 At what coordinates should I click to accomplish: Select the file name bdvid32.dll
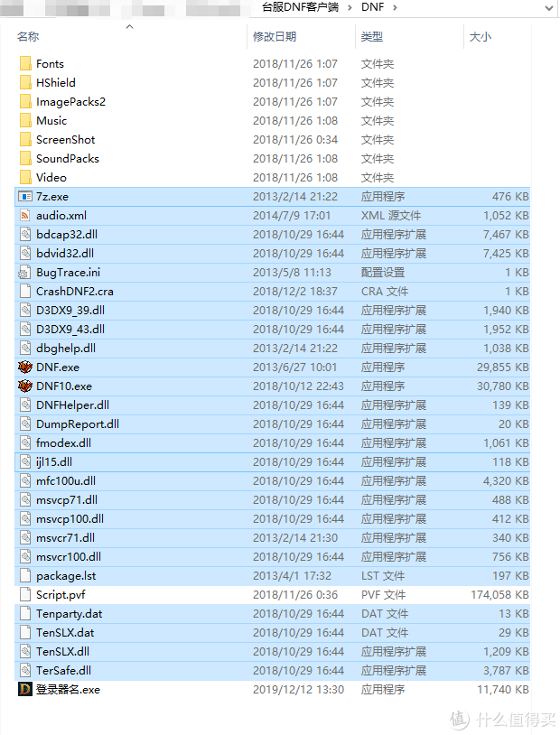pyautogui.click(x=65, y=254)
